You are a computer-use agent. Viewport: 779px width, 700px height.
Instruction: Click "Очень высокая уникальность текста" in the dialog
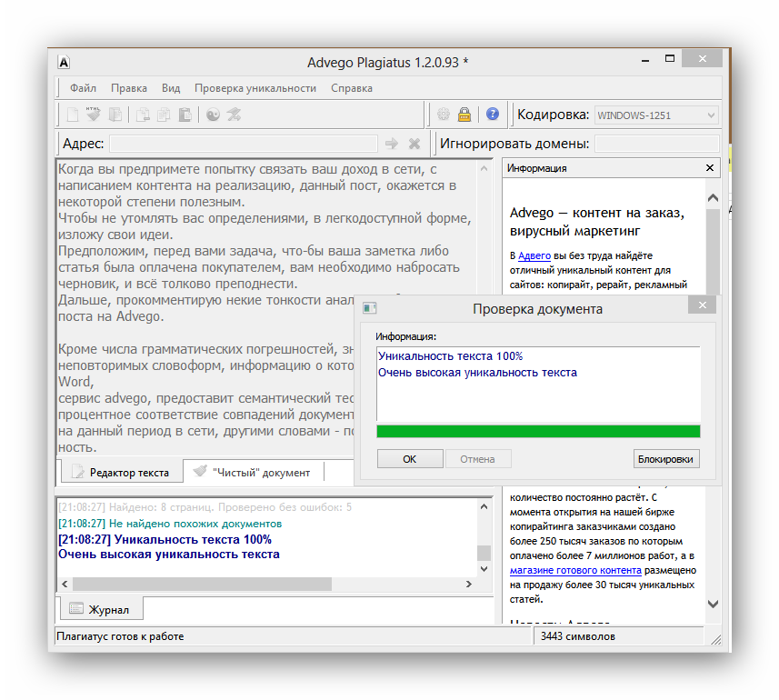[477, 373]
